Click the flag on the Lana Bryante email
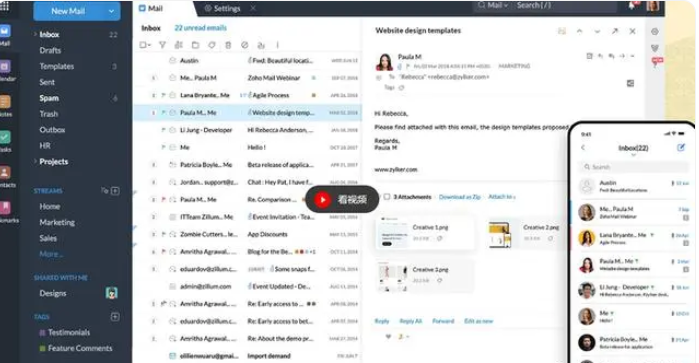This screenshot has width=699, height=363. click(164, 95)
